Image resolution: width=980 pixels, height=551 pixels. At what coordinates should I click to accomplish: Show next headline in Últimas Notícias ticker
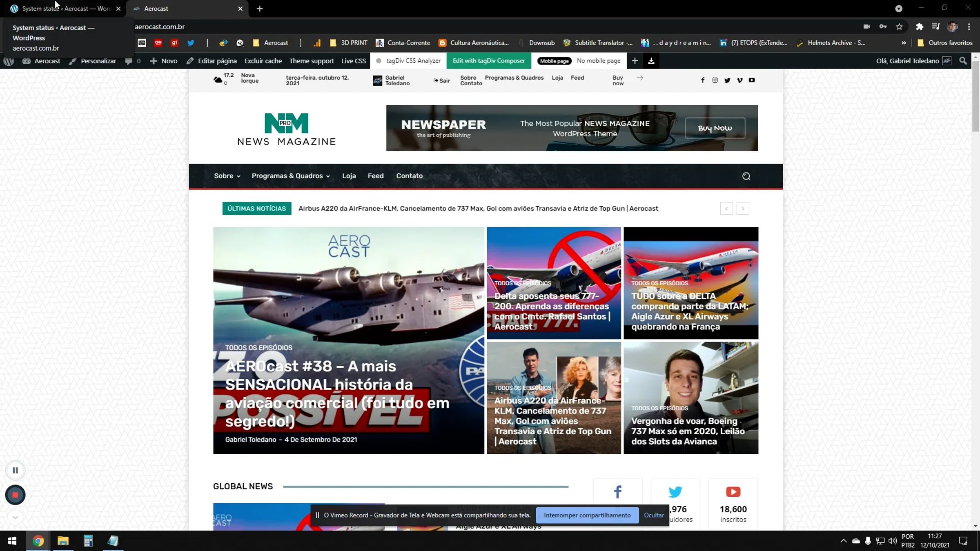point(743,209)
